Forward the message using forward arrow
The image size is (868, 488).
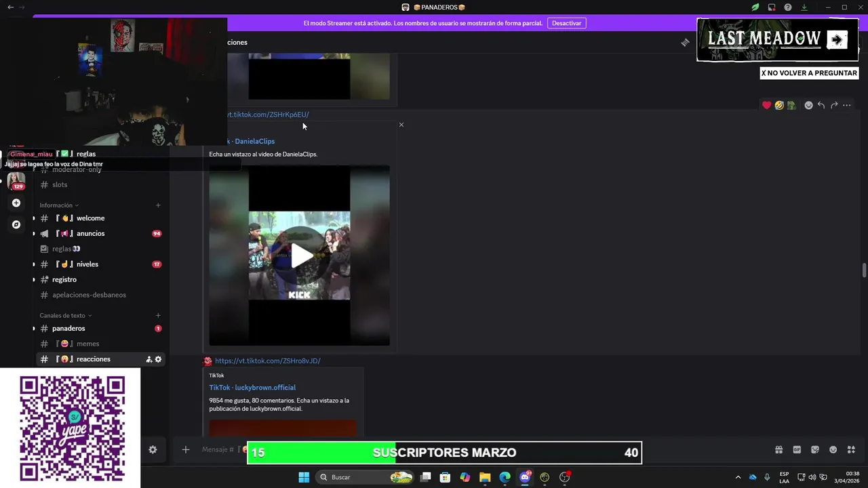[x=834, y=105]
